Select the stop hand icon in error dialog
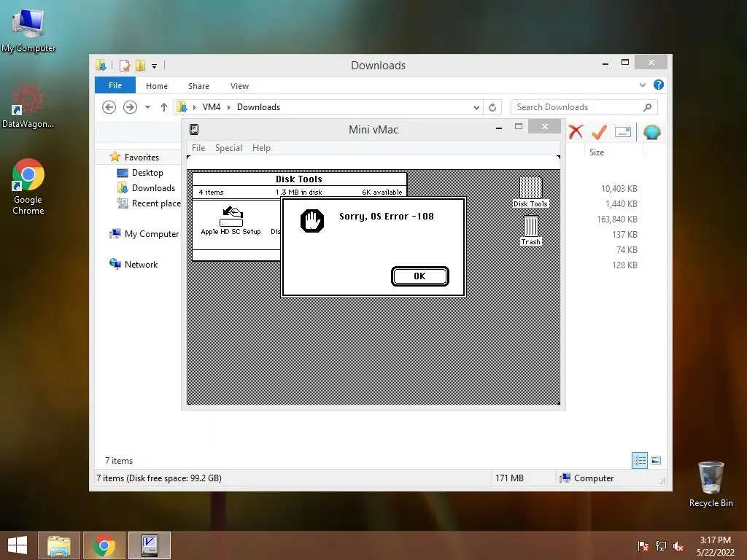Viewport: 747px width, 560px height. coord(312,221)
